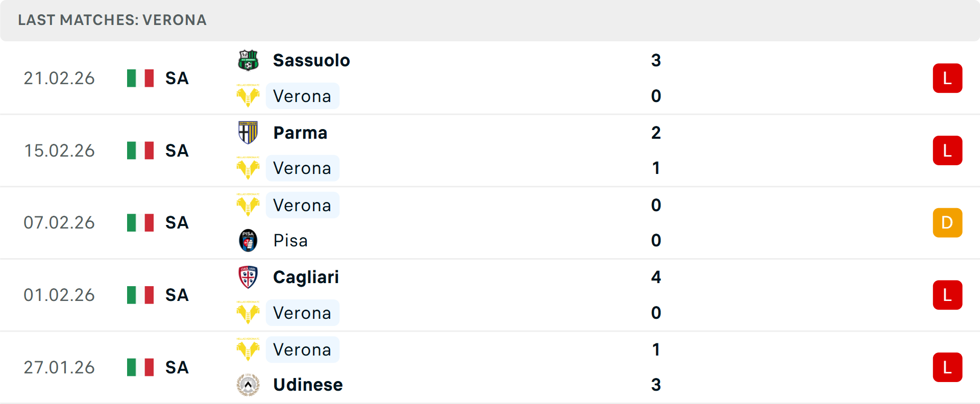Click the Sassuolo club crest icon
980x404 pixels.
coord(248,61)
